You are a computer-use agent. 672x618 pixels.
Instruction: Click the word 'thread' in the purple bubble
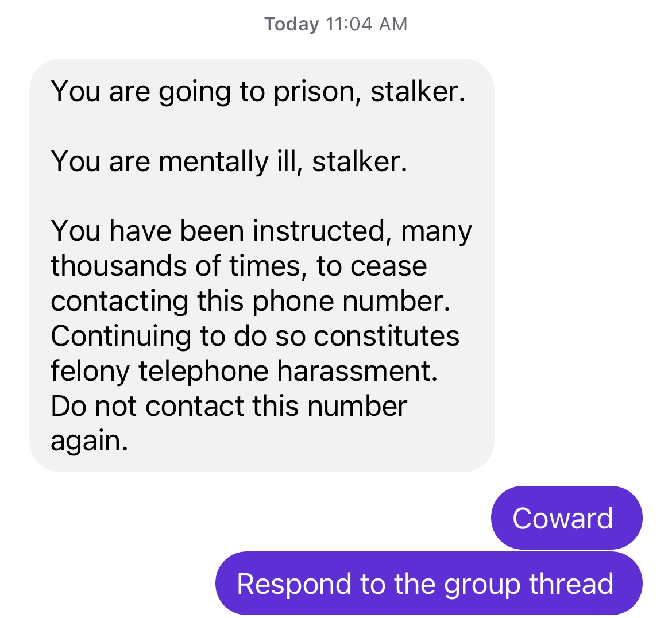(571, 584)
